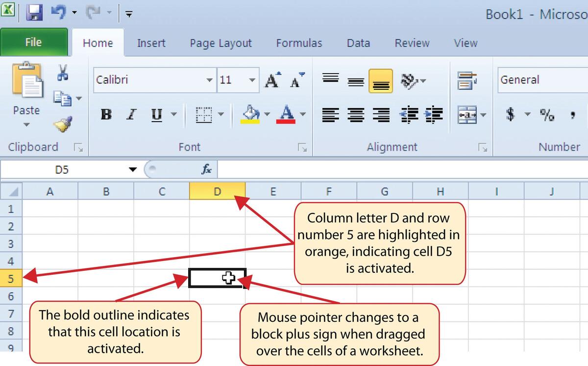Expand the Paste options arrow

[26, 124]
